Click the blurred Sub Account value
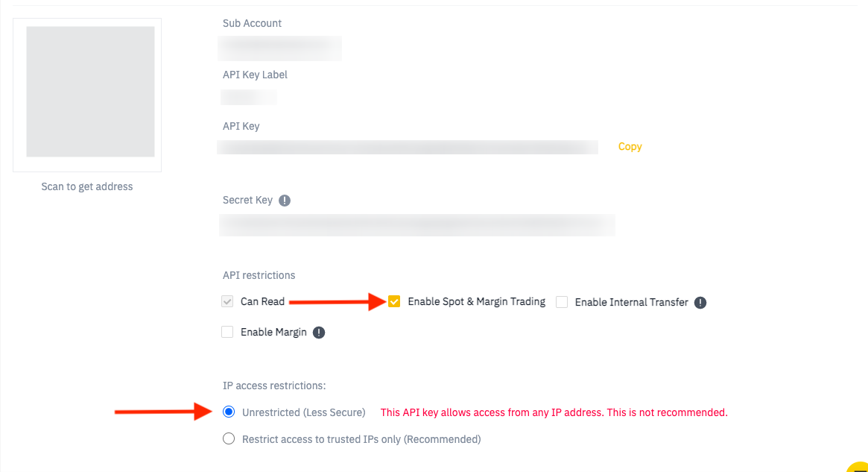 pyautogui.click(x=279, y=48)
